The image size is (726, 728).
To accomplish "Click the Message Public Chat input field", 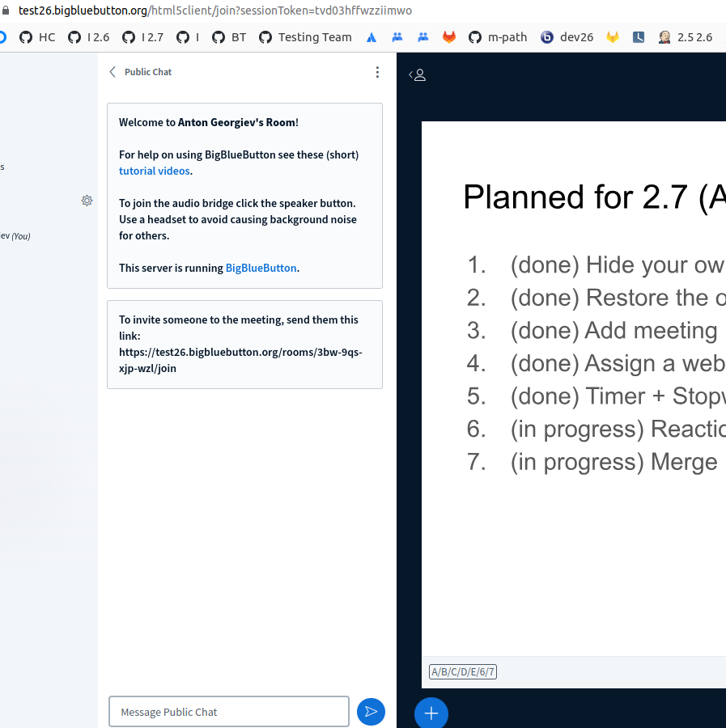I will 228,712.
